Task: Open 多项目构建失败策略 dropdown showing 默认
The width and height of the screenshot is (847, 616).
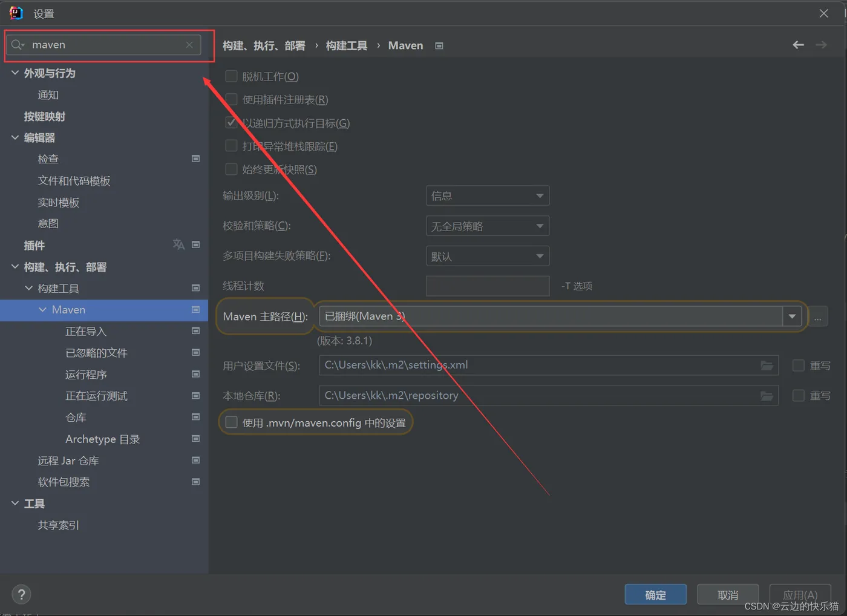Action: coord(488,256)
